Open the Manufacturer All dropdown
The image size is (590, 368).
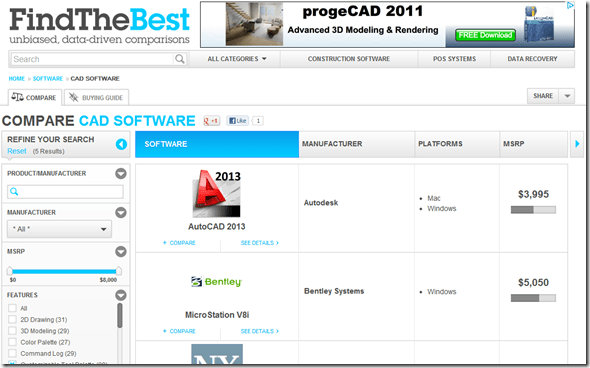(x=59, y=229)
